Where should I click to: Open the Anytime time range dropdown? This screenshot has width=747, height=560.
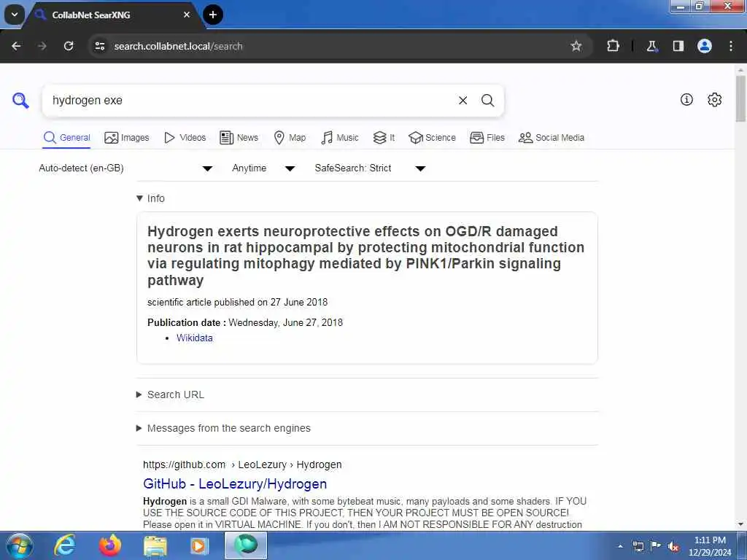point(263,168)
